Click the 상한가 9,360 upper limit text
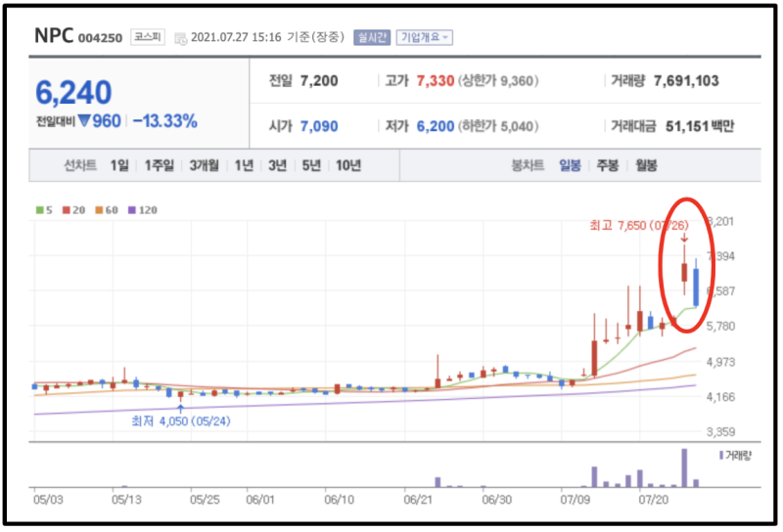Screen dimensions: 783x532 pyautogui.click(x=498, y=81)
